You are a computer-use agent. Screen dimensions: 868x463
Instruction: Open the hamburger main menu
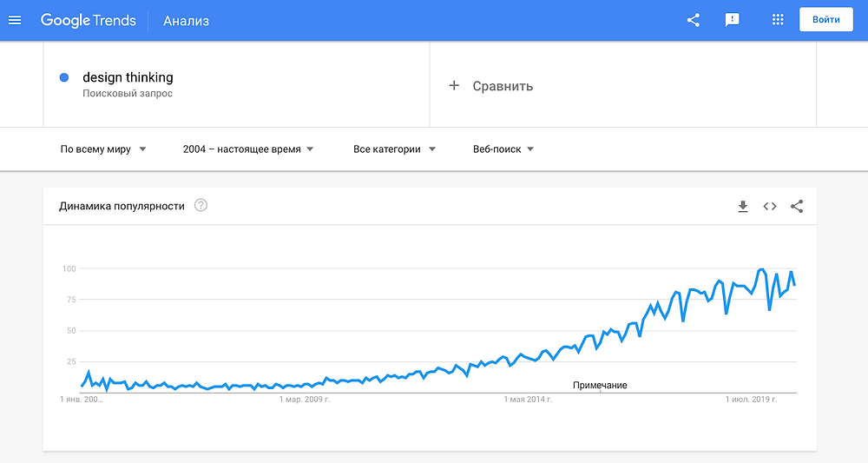coord(15,21)
